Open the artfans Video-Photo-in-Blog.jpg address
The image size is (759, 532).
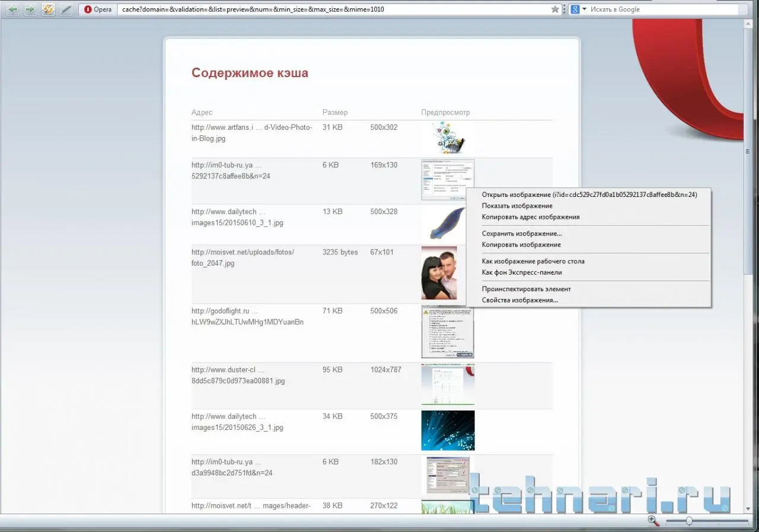(252, 133)
